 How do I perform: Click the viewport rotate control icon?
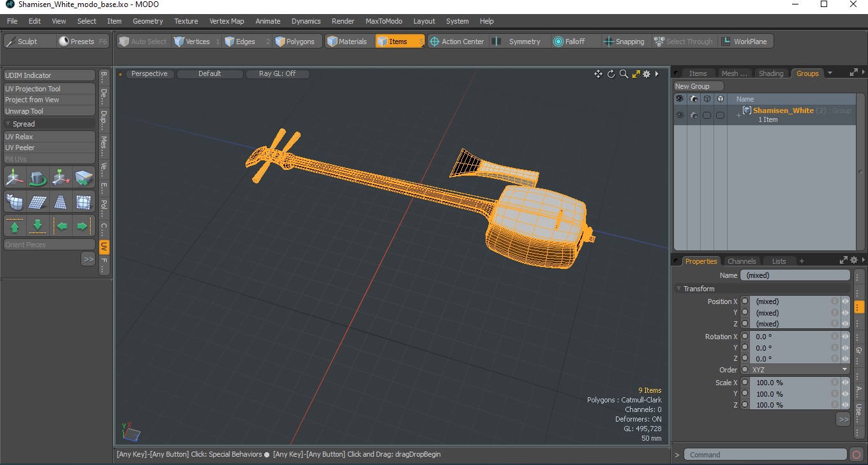(x=611, y=74)
